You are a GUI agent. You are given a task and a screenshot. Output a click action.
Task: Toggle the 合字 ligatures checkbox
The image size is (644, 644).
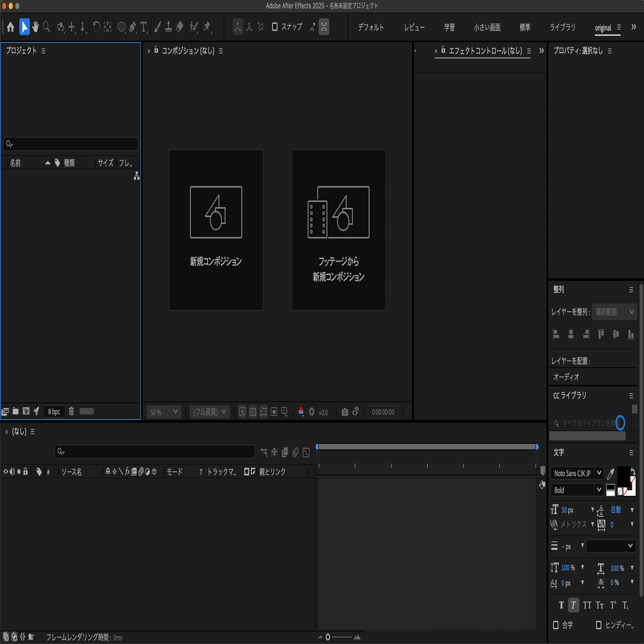click(556, 625)
